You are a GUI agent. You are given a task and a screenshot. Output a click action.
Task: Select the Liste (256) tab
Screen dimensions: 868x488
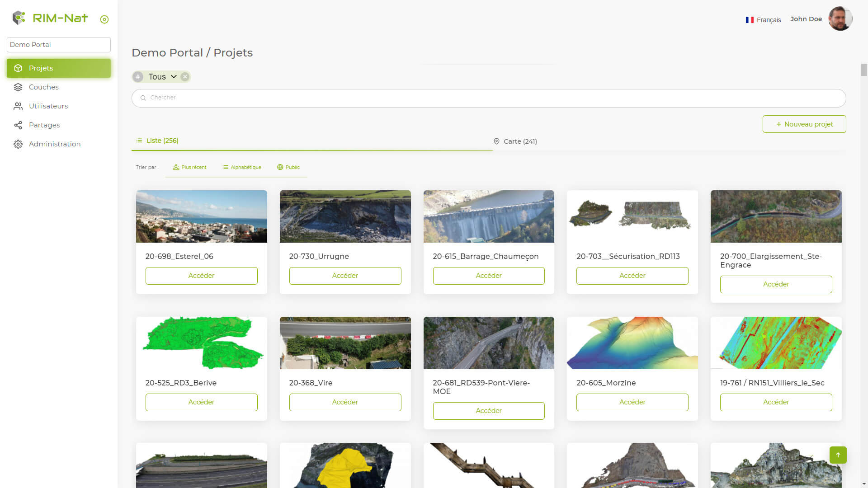pos(157,141)
